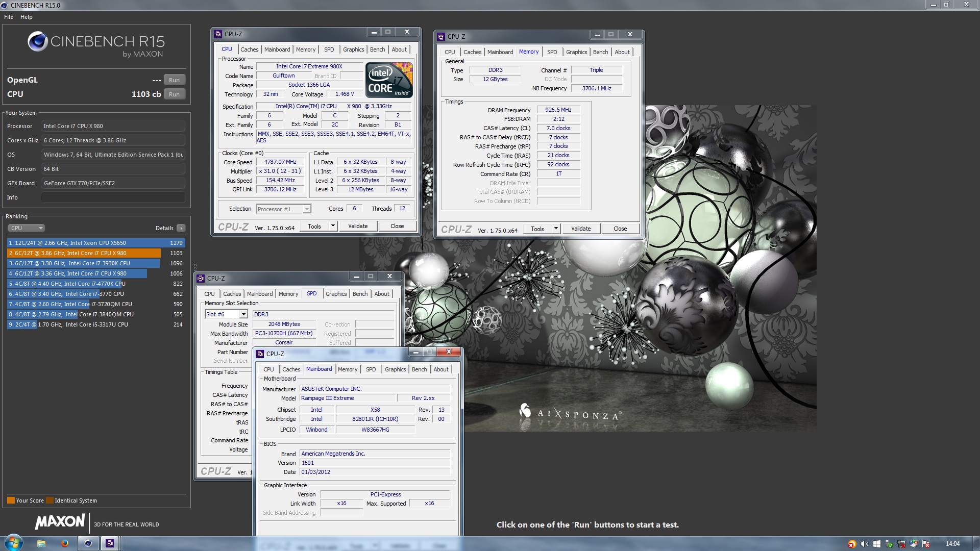Open the Slot #6 memory slot dropdown
The height and width of the screenshot is (551, 980).
(x=226, y=314)
